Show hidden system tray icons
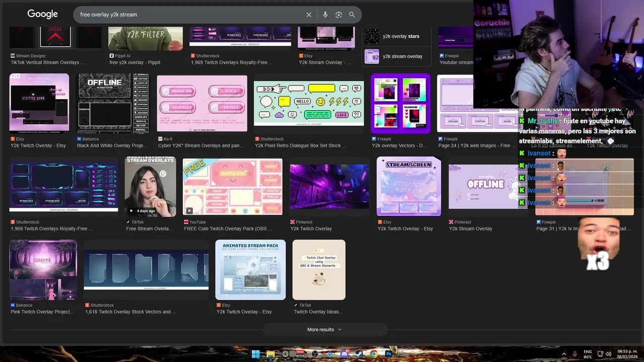The width and height of the screenshot is (644, 362). 564,354
